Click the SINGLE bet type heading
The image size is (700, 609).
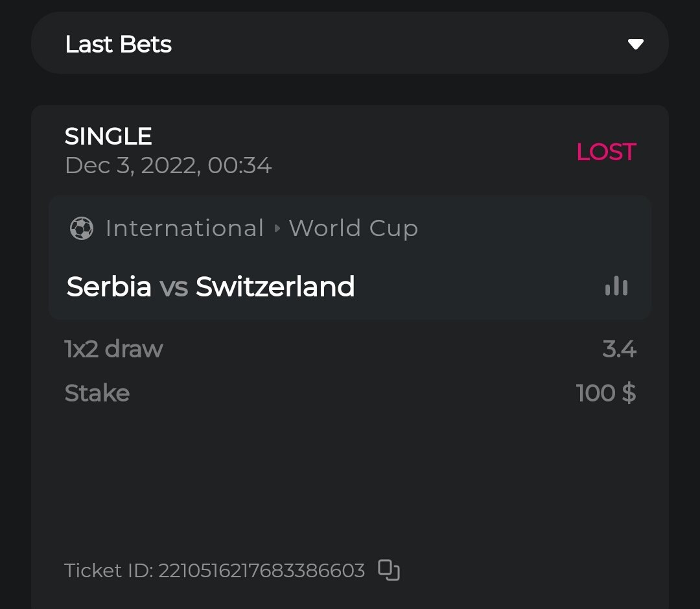pos(108,136)
